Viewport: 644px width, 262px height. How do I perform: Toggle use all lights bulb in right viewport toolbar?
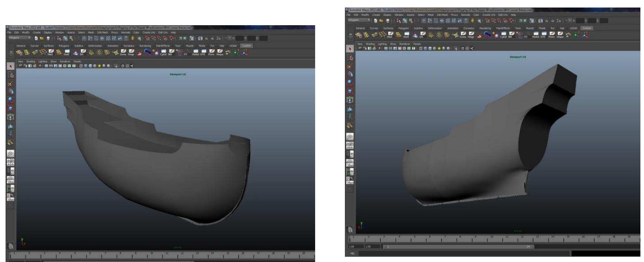(x=439, y=48)
